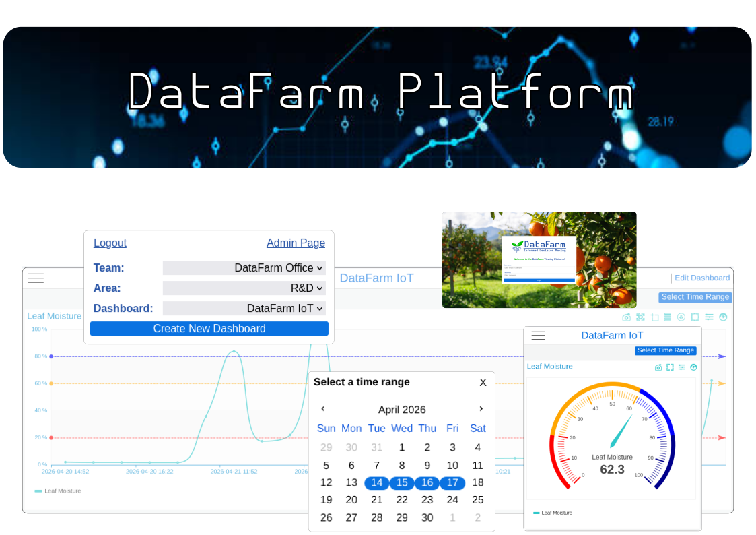
Task: Select day 24 in the calendar
Action: click(452, 500)
